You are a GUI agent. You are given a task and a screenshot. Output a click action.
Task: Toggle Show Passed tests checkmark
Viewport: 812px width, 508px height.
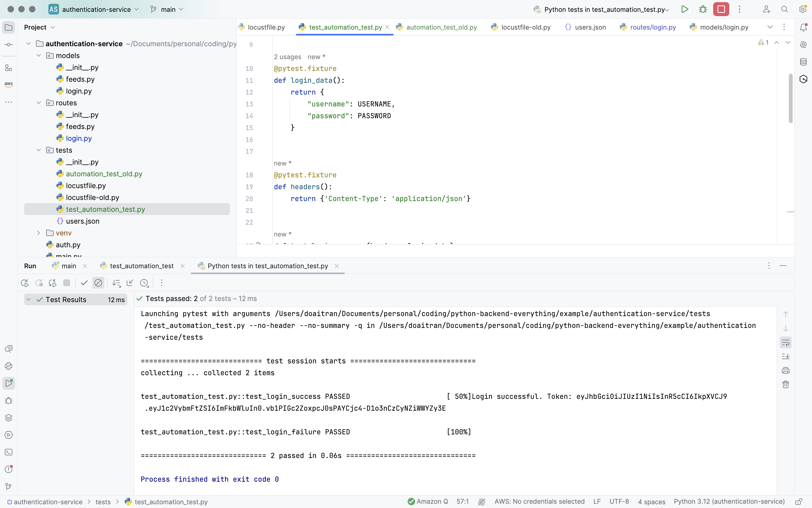click(84, 283)
